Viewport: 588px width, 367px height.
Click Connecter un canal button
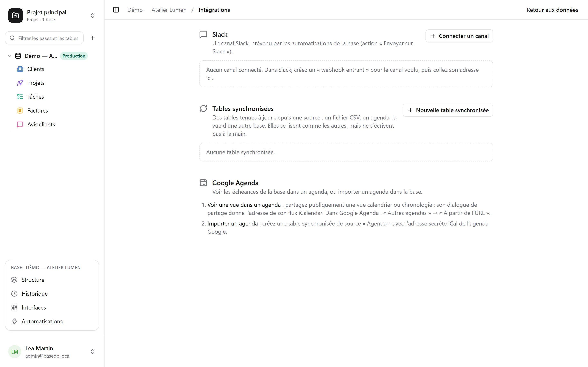coord(459,36)
